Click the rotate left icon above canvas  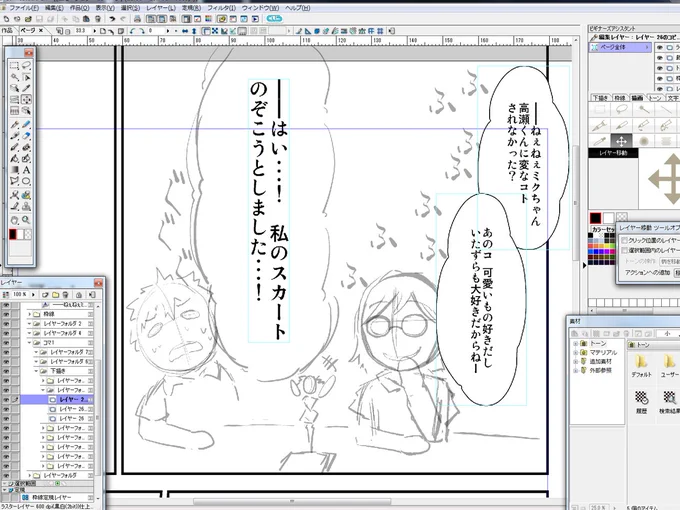(x=133, y=31)
